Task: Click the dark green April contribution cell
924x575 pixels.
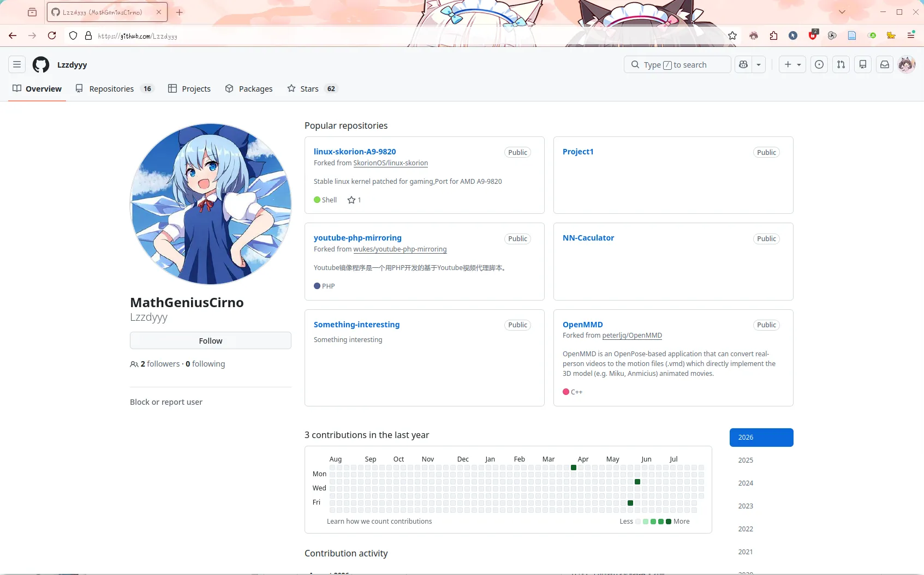Action: pyautogui.click(x=574, y=468)
